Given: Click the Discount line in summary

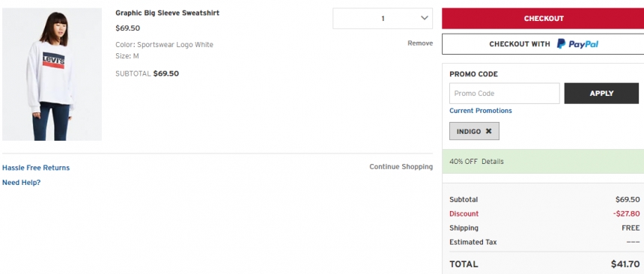Looking at the screenshot, I should [544, 213].
